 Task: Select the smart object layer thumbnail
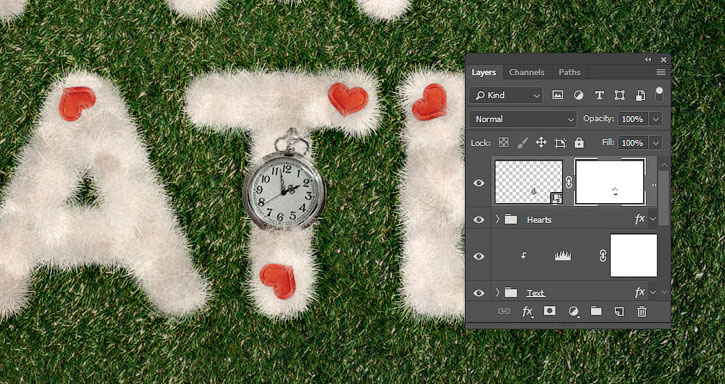tap(528, 182)
